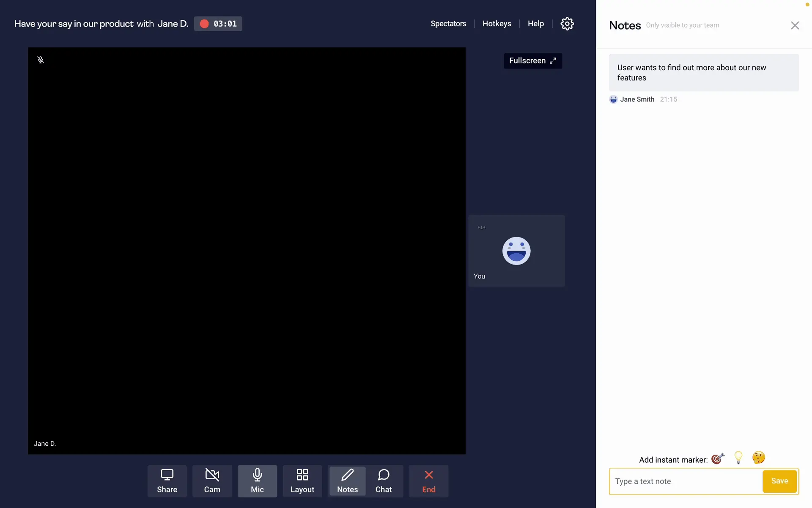Toggle the camera on
Screen dimensions: 812x508
pos(212,481)
